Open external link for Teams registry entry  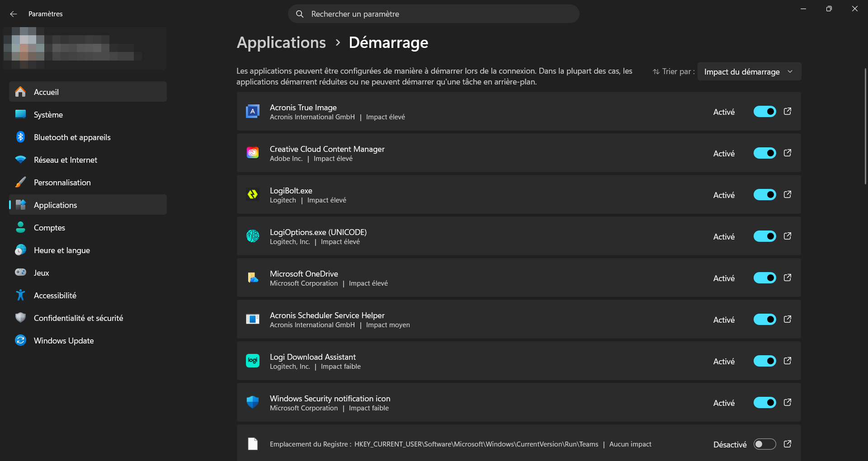pyautogui.click(x=787, y=444)
